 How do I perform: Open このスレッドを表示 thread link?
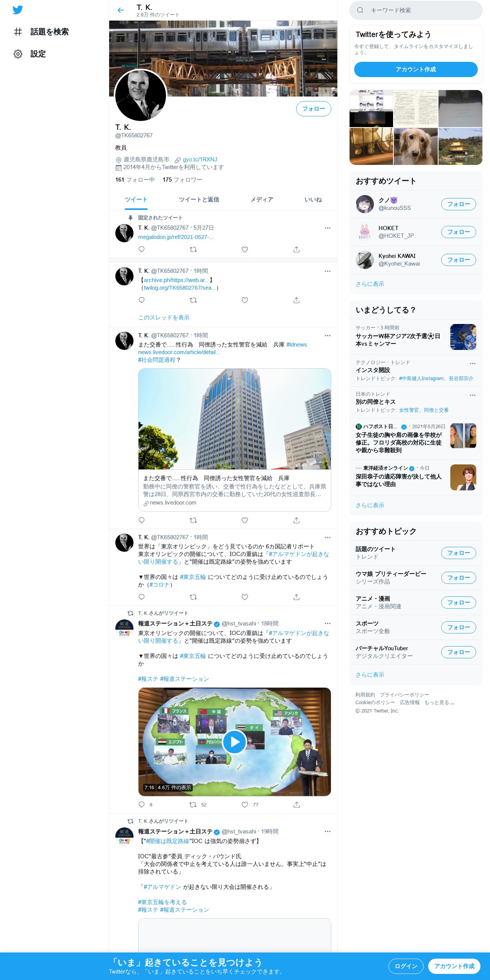164,318
